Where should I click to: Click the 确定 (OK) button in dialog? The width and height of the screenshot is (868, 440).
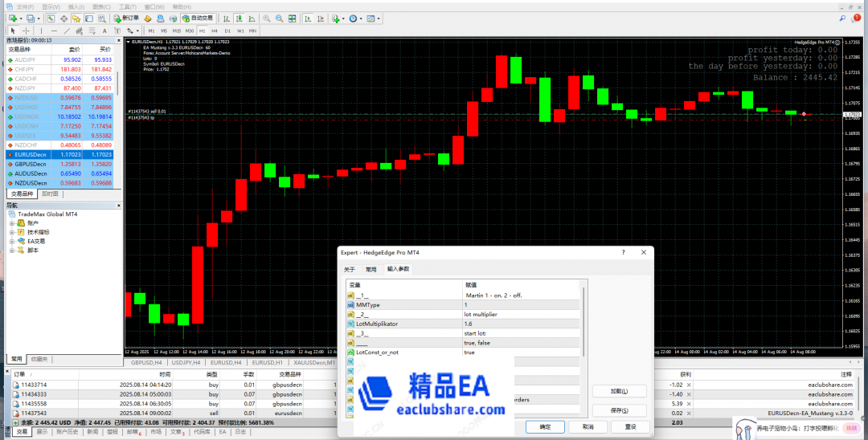(x=546, y=427)
